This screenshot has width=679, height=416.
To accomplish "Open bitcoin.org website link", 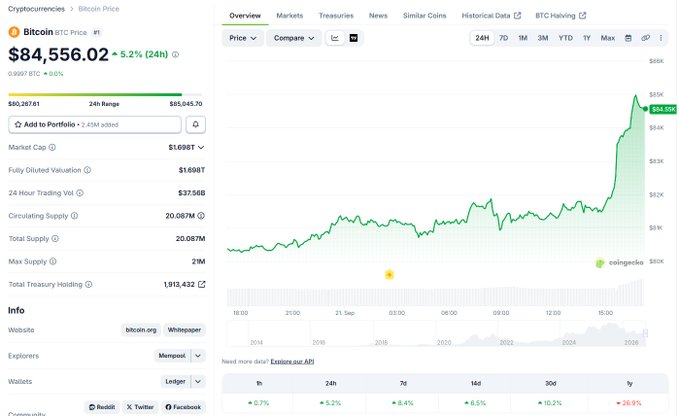I will tap(141, 330).
